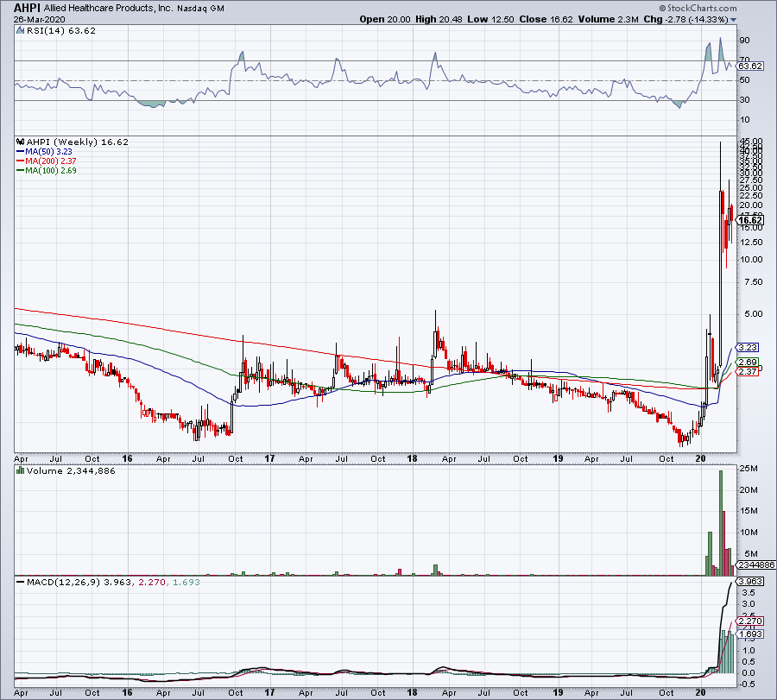Click the MA(200) 2.37 legend text
The height and width of the screenshot is (700, 777).
[51, 161]
